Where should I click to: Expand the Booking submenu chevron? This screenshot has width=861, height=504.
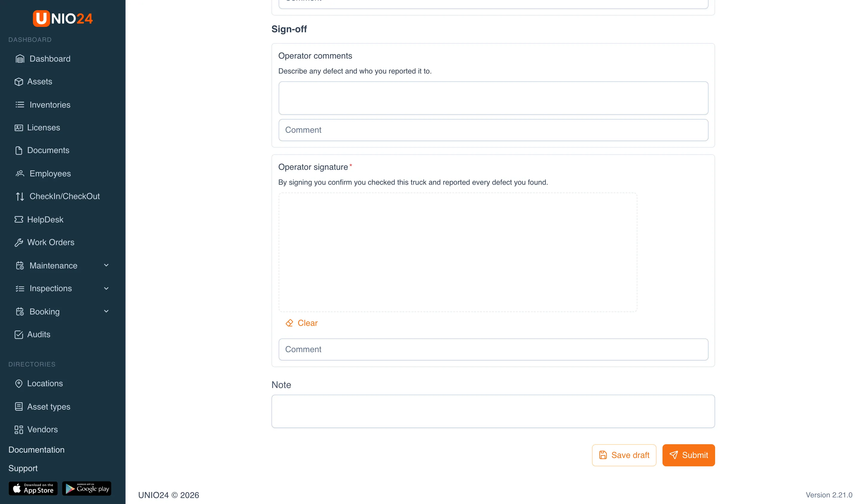(106, 311)
